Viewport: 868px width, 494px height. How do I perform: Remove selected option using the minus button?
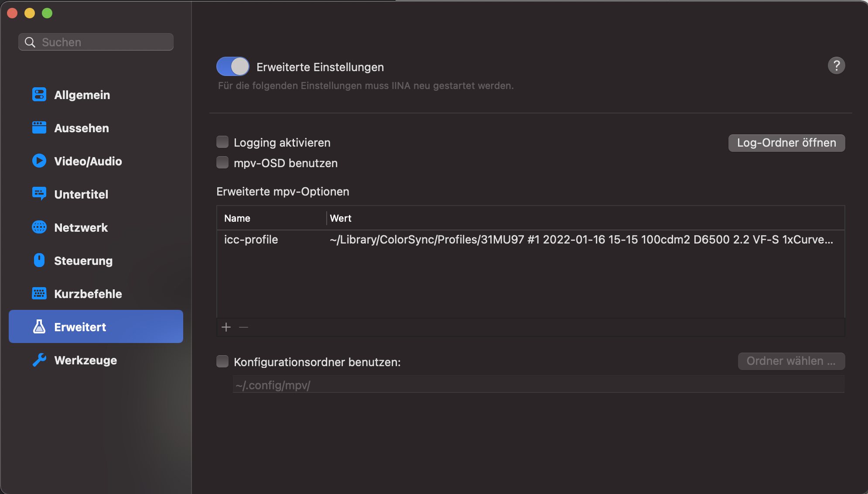[x=243, y=327]
